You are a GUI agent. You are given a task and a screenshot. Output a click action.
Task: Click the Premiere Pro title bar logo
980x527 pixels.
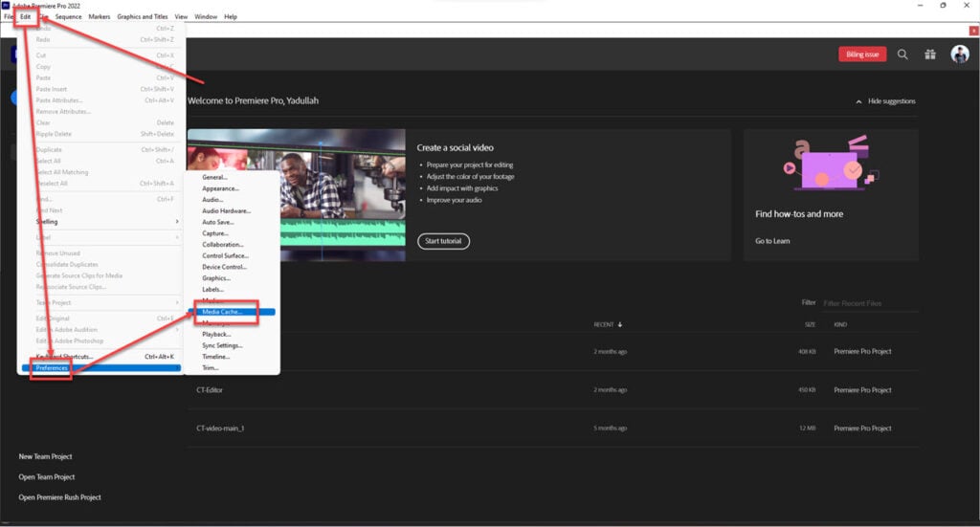click(6, 5)
